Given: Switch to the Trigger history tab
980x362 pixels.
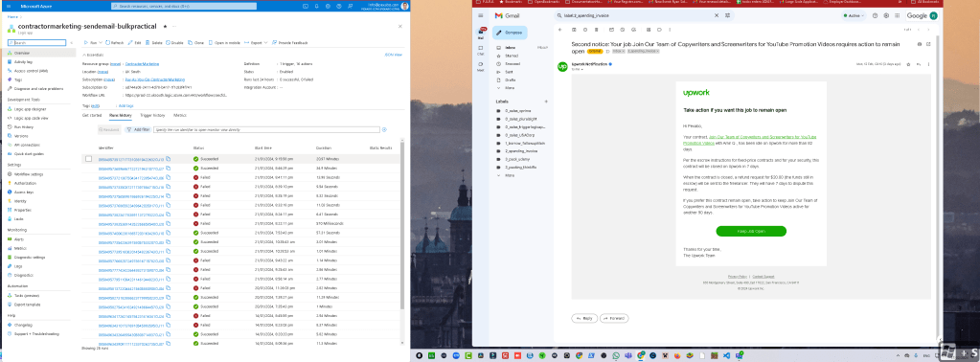Looking at the screenshot, I should click(x=152, y=116).
